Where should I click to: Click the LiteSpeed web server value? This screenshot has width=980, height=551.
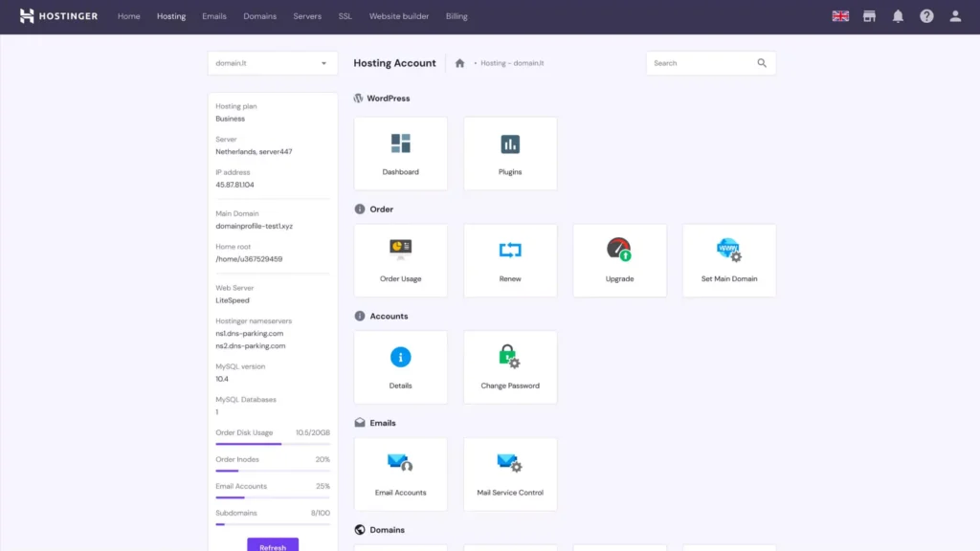[233, 300]
